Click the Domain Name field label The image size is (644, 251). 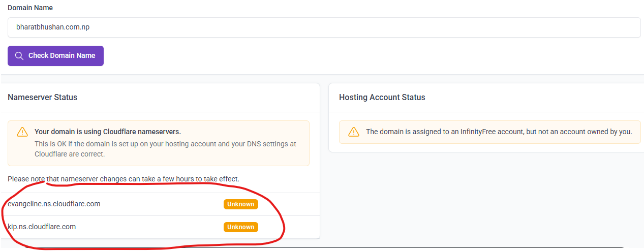tap(30, 8)
